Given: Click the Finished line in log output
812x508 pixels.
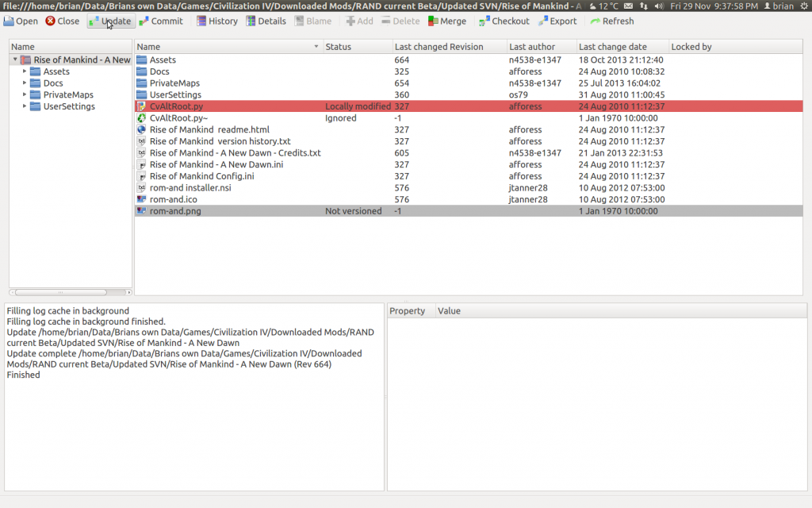Looking at the screenshot, I should 23,375.
